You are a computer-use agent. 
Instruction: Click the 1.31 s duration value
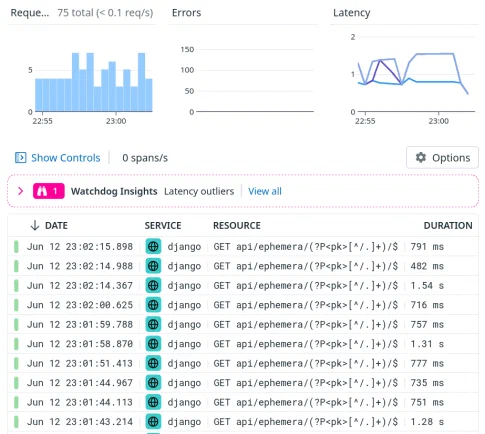(427, 344)
